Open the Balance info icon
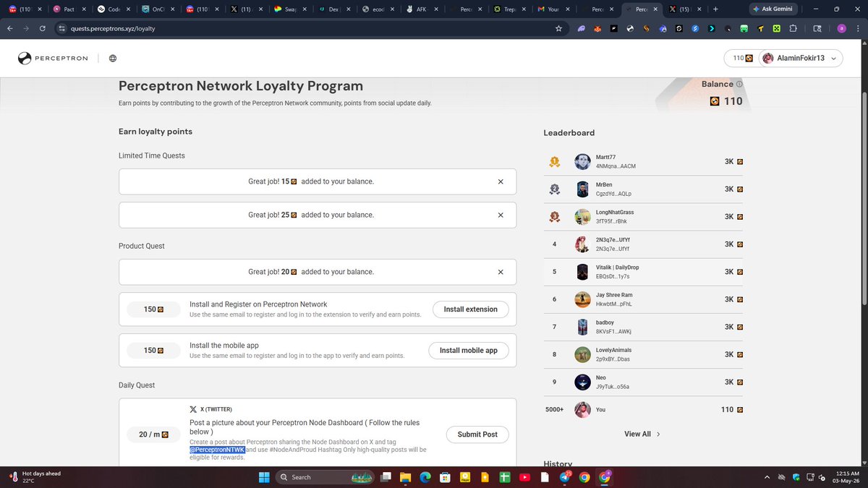The height and width of the screenshot is (488, 868). pos(739,84)
